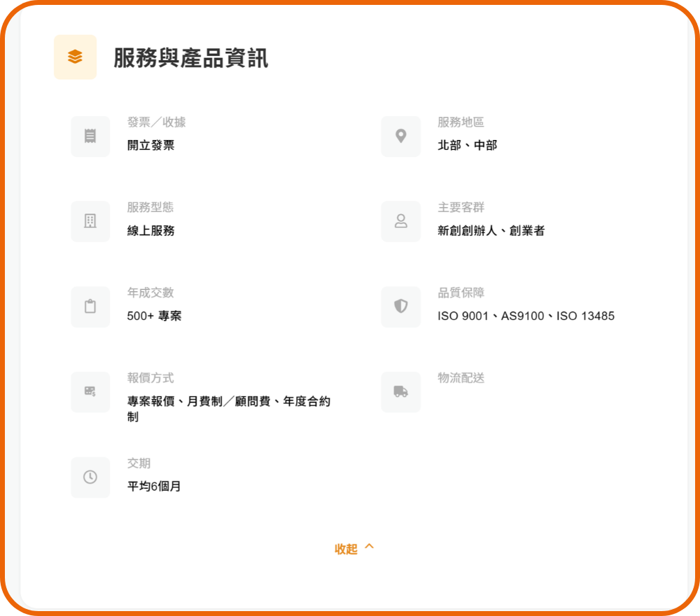The width and height of the screenshot is (700, 616).
Task: Collapse the section with 收起
Action: point(346,549)
